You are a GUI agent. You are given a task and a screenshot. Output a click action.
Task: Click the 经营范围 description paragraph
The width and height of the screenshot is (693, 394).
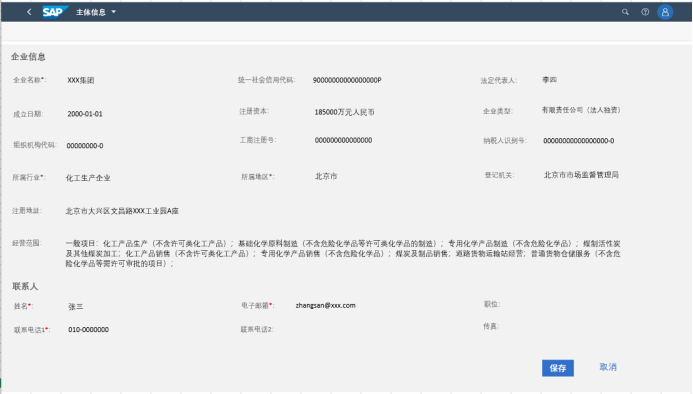(x=343, y=253)
